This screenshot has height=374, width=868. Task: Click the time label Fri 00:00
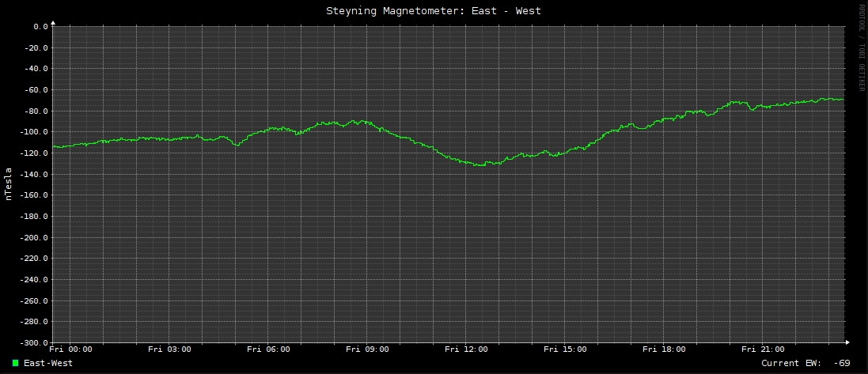coord(71,349)
